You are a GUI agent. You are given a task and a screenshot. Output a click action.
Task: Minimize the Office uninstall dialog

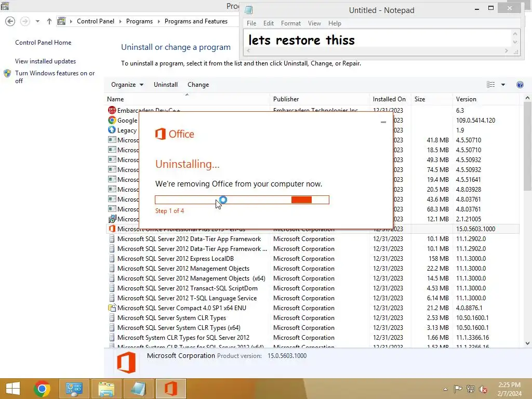pyautogui.click(x=383, y=122)
